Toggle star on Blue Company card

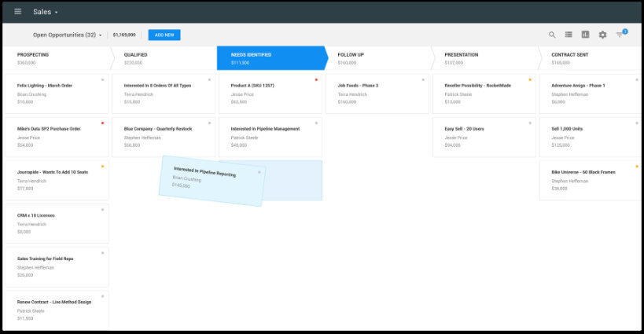209,123
